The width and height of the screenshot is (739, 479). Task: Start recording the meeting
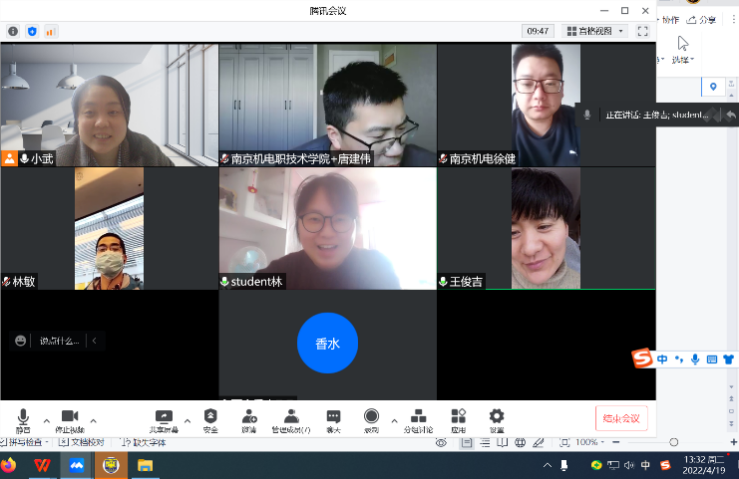point(371,417)
